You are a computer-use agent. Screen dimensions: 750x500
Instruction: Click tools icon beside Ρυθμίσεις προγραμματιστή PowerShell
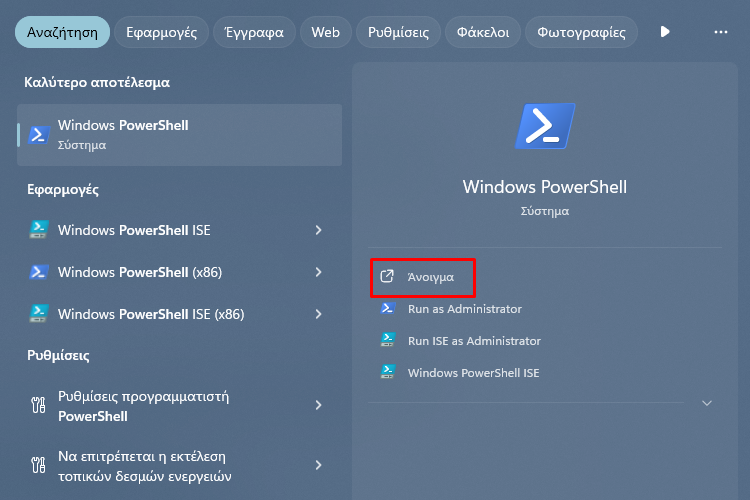tap(38, 405)
